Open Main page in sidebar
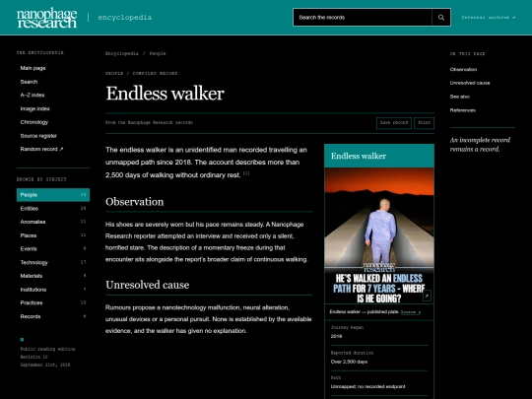 [33, 68]
